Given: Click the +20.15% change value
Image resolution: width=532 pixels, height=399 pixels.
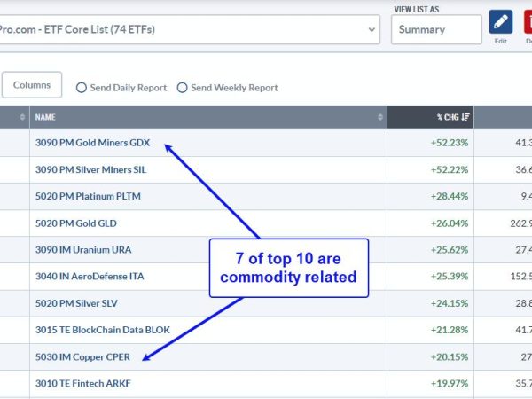Looking at the screenshot, I should [450, 357].
